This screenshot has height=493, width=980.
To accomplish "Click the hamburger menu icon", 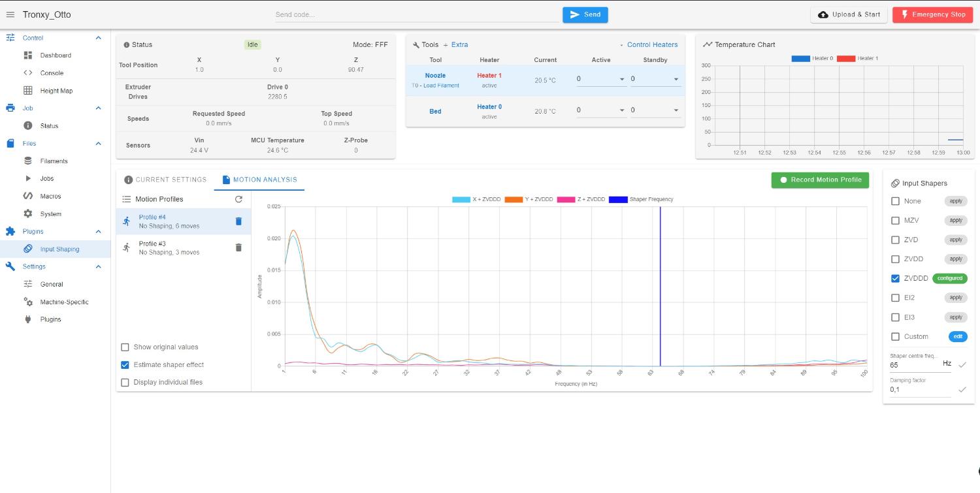I will tap(10, 14).
